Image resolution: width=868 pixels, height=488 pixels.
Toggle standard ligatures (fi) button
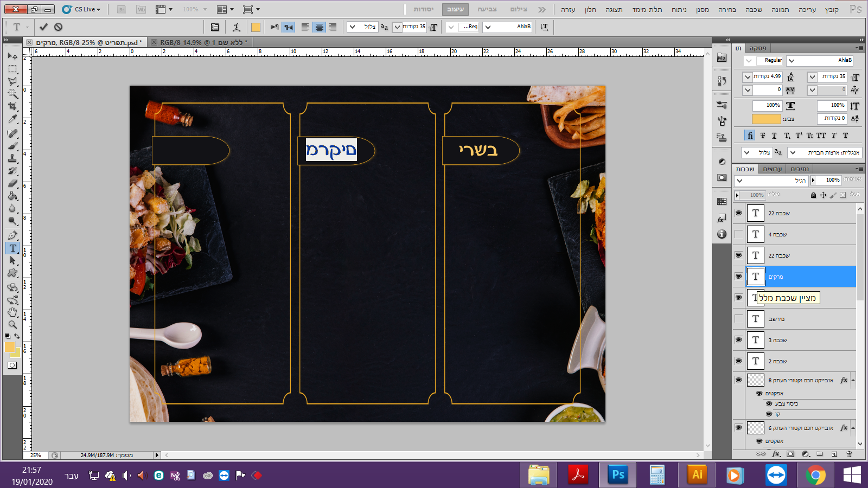[x=750, y=136]
